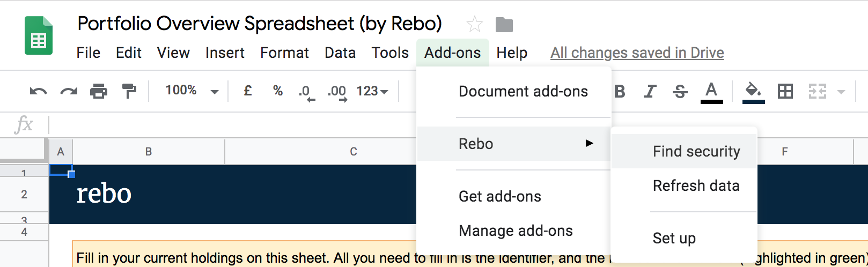The width and height of the screenshot is (868, 267).
Task: Open the Format menu
Action: pyautogui.click(x=284, y=53)
